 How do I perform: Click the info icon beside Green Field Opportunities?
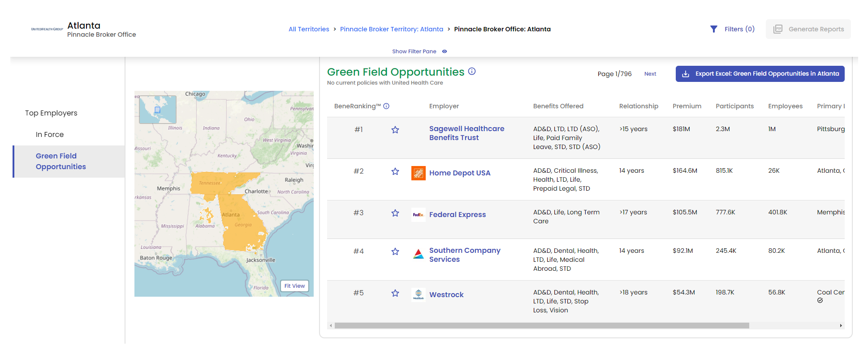[x=472, y=71]
